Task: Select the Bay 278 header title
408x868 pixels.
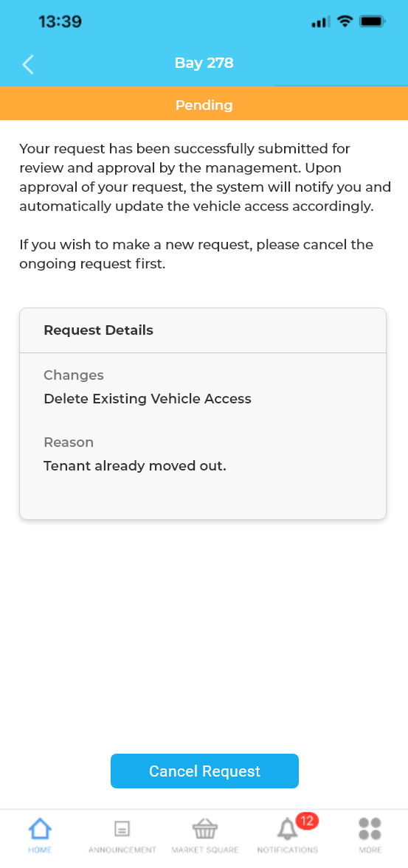Action: click(204, 63)
